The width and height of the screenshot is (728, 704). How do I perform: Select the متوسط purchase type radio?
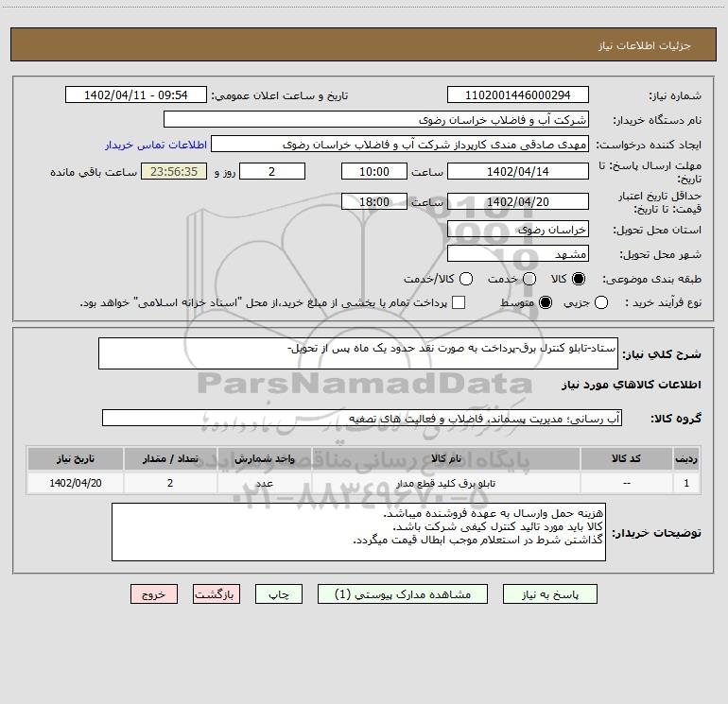[546, 303]
